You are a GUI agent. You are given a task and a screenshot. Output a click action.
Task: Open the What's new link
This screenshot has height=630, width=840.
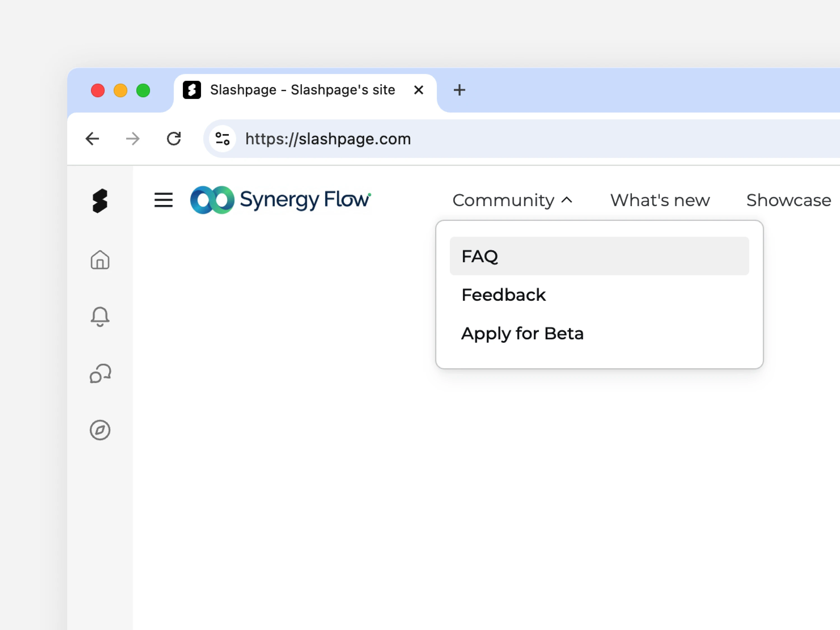[x=660, y=200]
